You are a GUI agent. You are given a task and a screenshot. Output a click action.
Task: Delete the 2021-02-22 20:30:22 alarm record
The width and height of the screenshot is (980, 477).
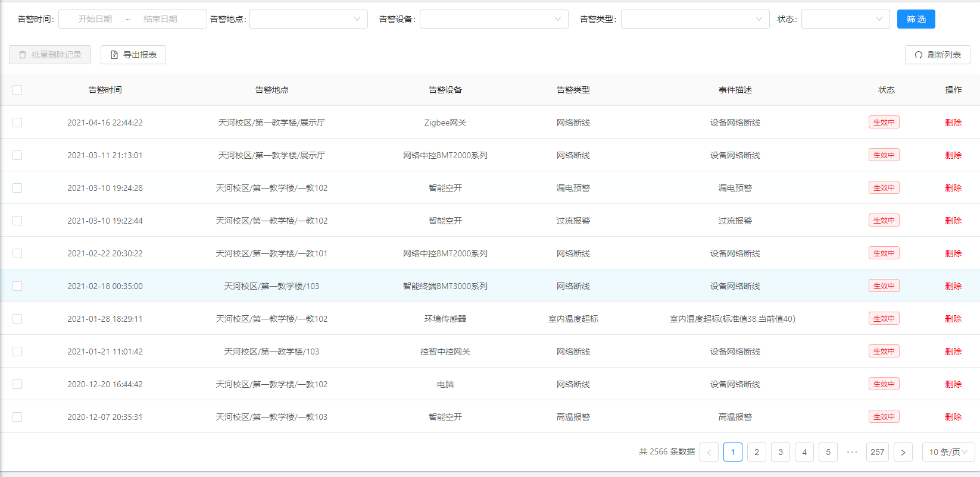[x=953, y=253]
